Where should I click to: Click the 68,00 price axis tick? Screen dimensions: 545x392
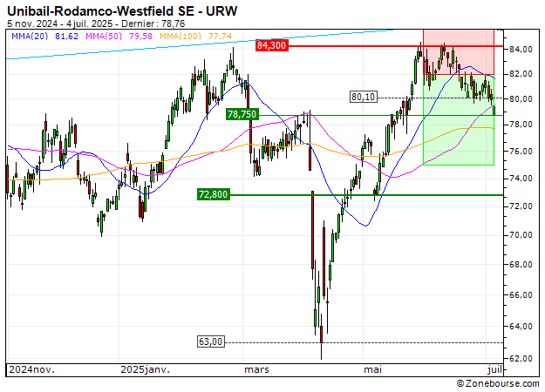point(521,265)
